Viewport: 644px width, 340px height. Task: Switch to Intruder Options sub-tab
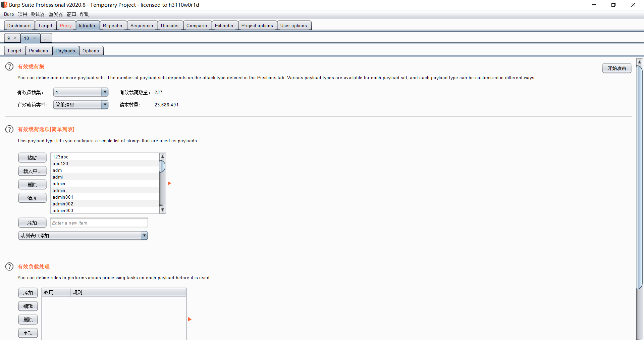pyautogui.click(x=91, y=51)
